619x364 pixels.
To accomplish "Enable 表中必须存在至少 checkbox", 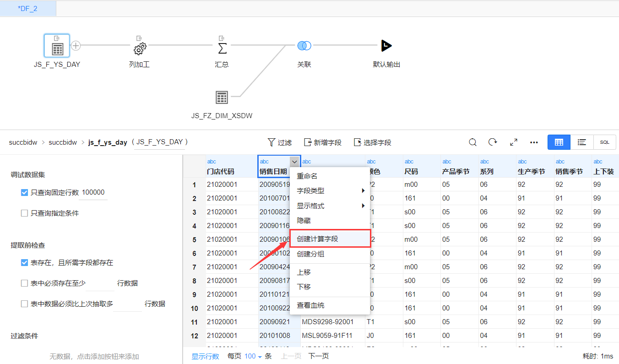I will click(25, 283).
